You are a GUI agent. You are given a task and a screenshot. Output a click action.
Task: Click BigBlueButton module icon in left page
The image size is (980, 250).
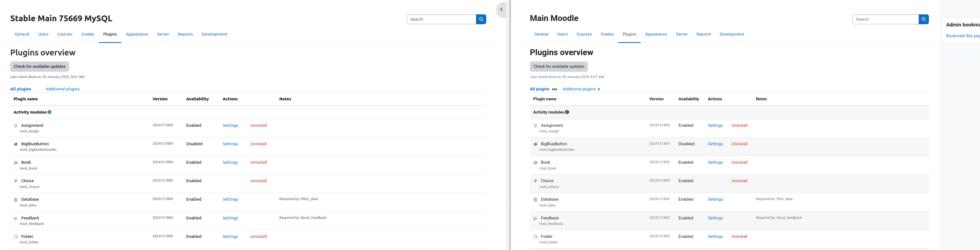coord(15,144)
